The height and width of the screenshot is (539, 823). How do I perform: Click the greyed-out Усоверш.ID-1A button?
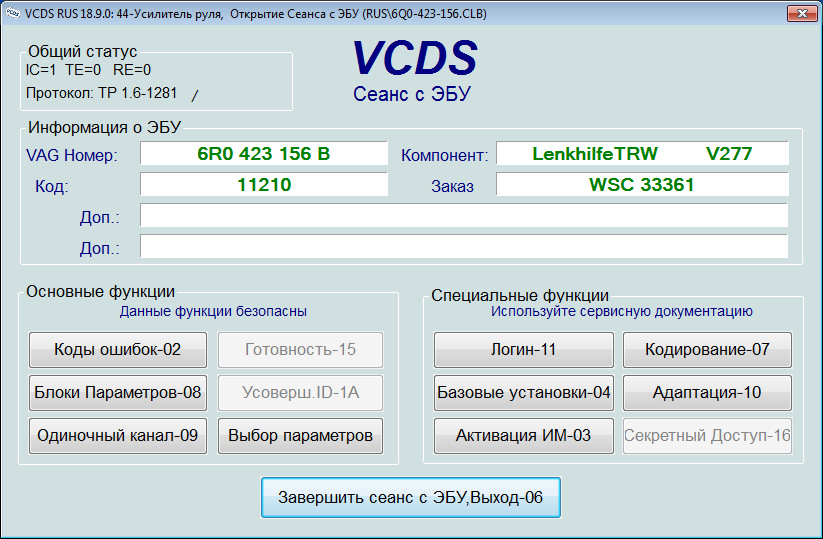point(300,393)
